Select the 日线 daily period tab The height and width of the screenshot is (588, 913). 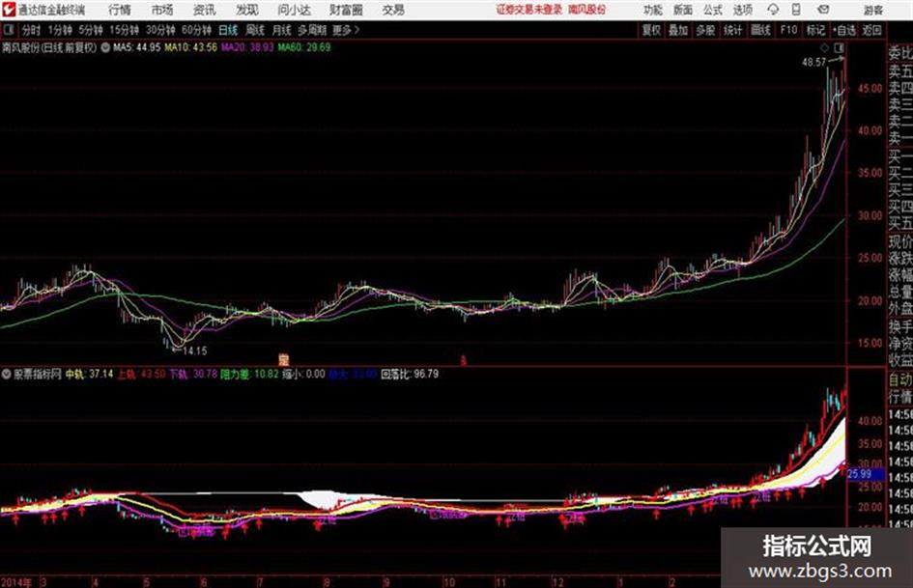coord(228,30)
